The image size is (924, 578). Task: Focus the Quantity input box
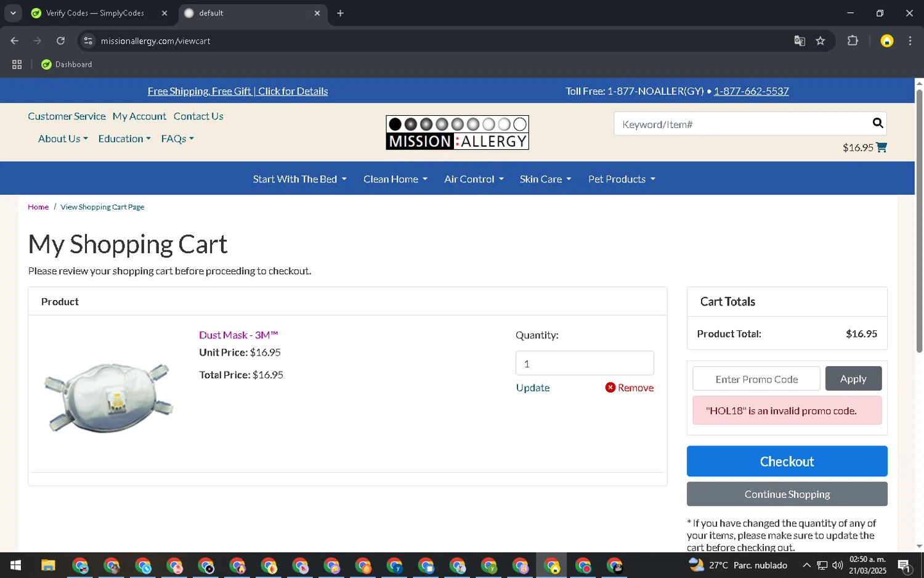pyautogui.click(x=585, y=363)
